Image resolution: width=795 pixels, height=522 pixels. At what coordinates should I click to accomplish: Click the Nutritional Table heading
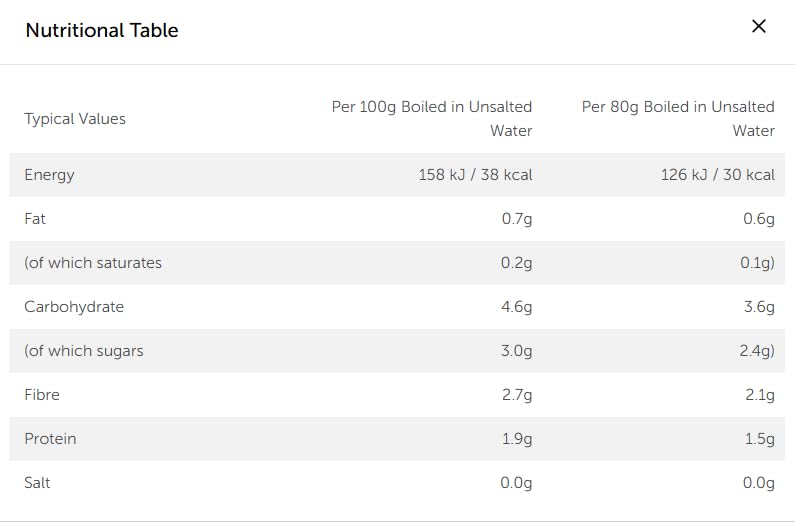pos(102,30)
